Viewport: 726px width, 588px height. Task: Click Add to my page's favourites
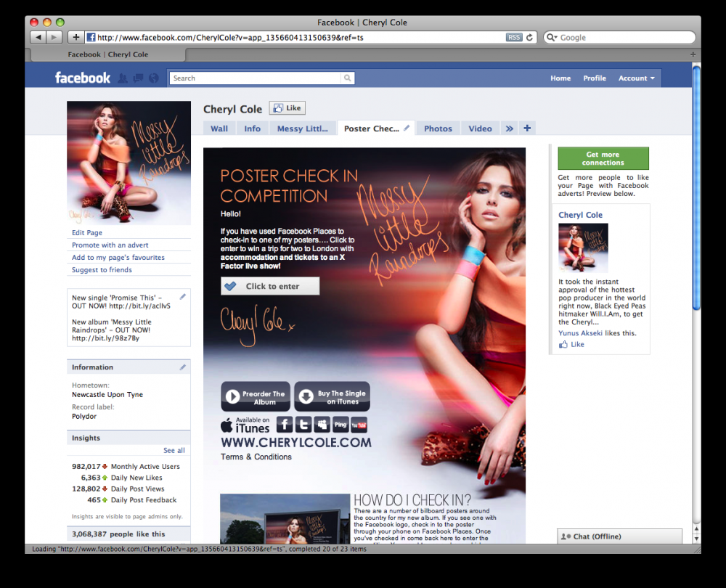pyautogui.click(x=118, y=258)
